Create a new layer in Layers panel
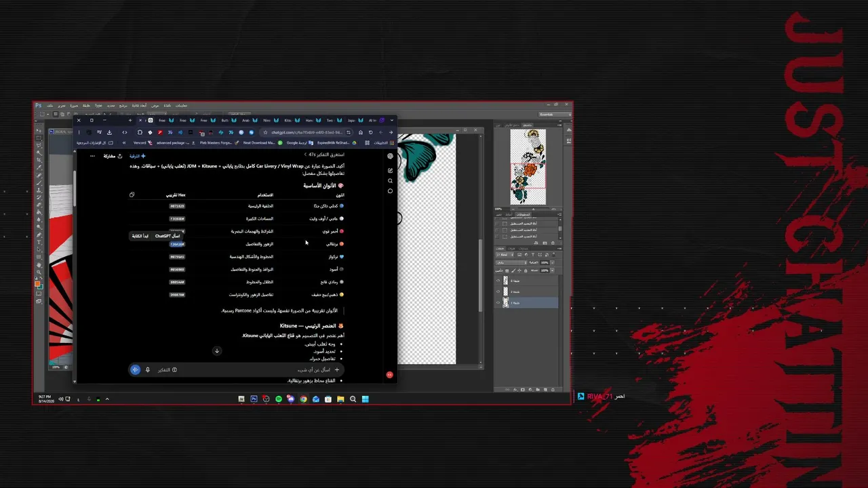The width and height of the screenshot is (868, 488). (545, 390)
